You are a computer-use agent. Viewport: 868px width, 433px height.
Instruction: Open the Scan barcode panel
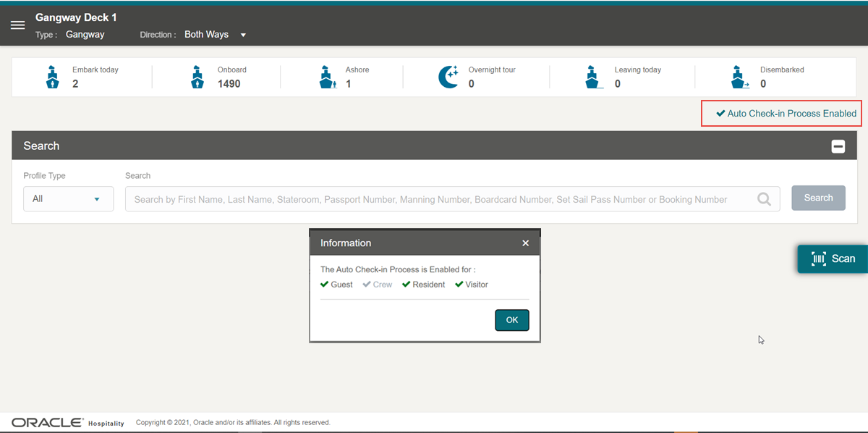coord(833,258)
